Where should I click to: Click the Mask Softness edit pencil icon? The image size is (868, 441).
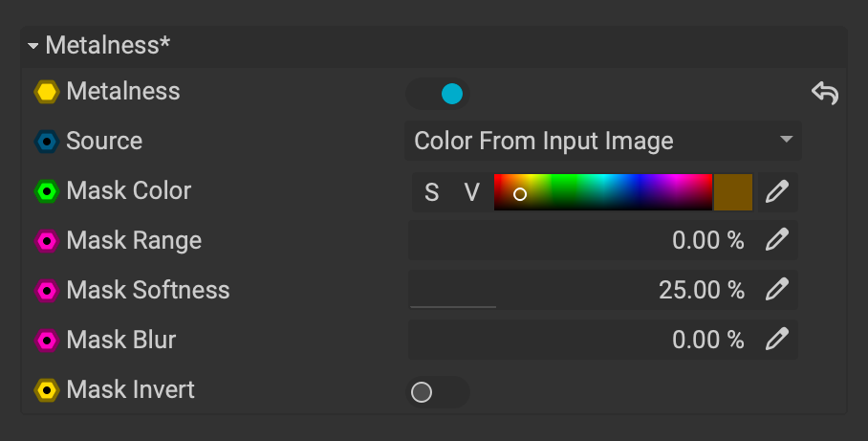click(777, 289)
